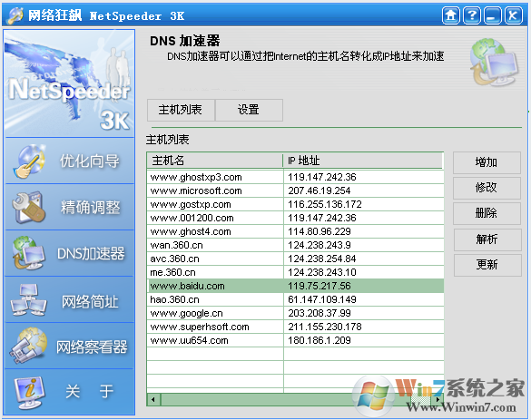Screen dimensions: 531x420
Task: Click the 修改 button
Action: (x=487, y=188)
